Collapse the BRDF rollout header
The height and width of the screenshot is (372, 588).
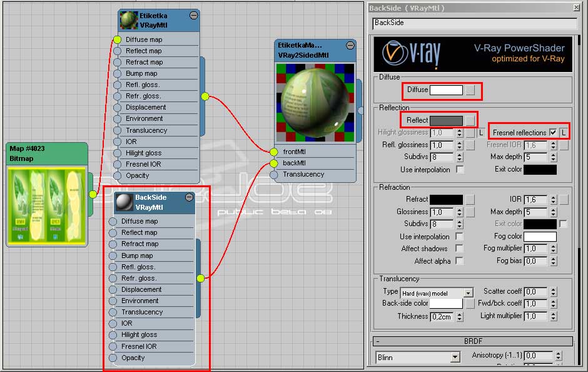pyautogui.click(x=473, y=341)
